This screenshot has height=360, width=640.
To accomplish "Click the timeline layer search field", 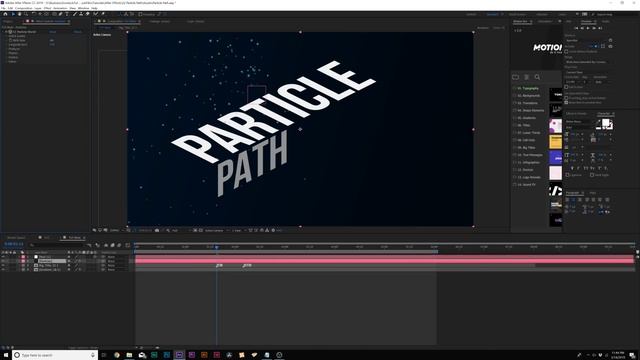I will point(57,245).
